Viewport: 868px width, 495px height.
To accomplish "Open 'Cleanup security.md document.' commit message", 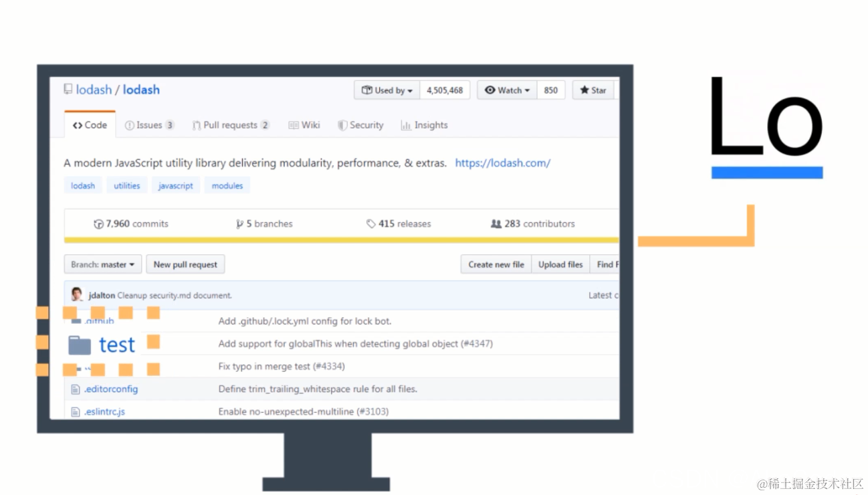I will [x=175, y=296].
